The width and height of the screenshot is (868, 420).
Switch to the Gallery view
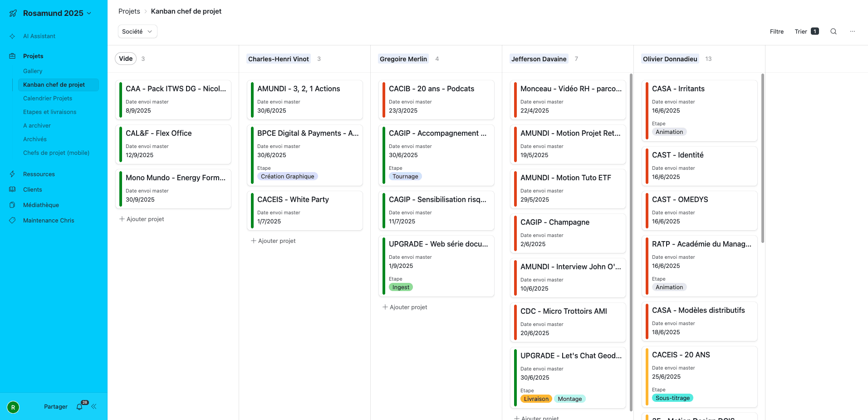(x=33, y=71)
